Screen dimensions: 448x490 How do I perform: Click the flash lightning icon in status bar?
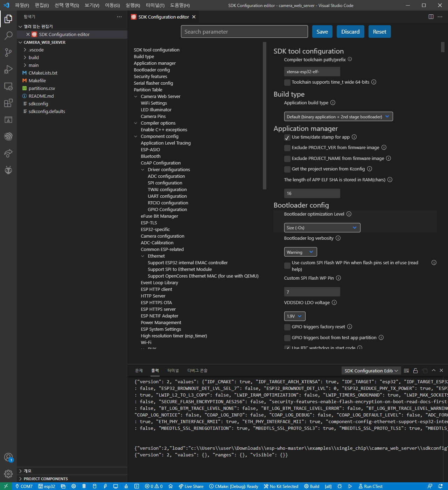(x=105, y=486)
